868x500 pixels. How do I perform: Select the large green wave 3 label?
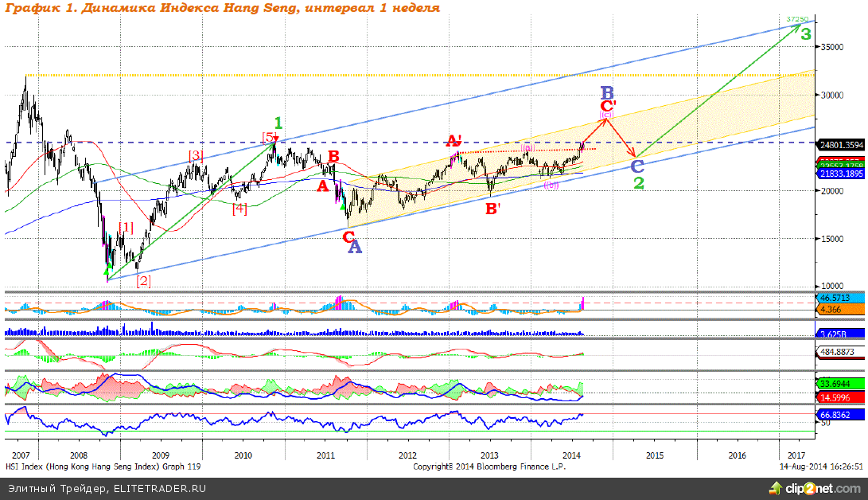806,34
